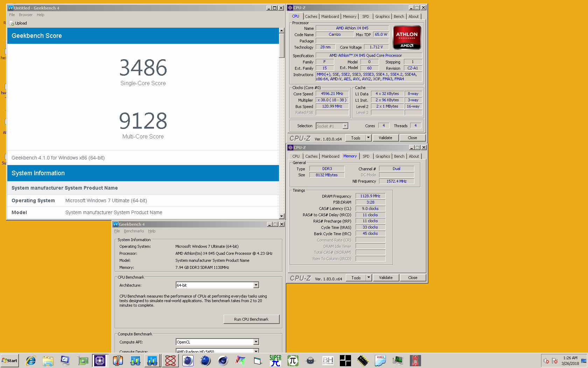Open the Compute Device AMD Radeon HD 5450 dropdown
This screenshot has width=588, height=368.
(256, 350)
